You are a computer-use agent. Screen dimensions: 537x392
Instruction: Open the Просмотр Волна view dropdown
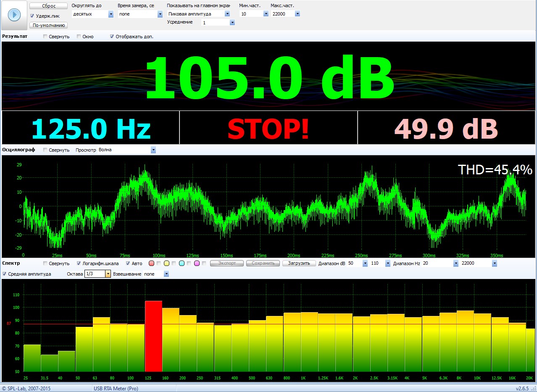click(x=153, y=150)
